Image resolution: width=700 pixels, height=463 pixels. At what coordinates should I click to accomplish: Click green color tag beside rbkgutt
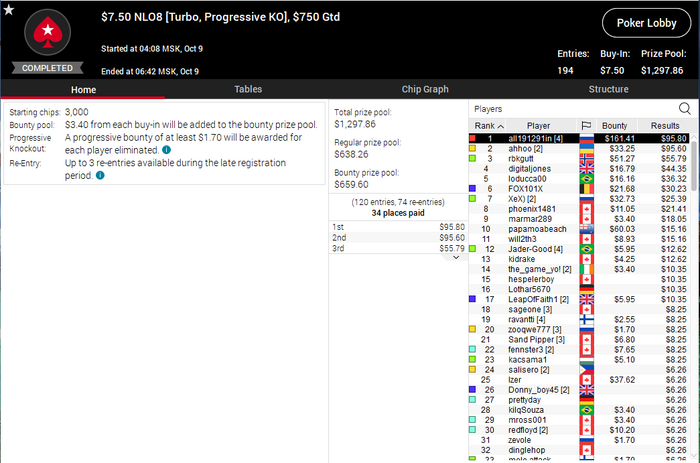click(x=472, y=158)
